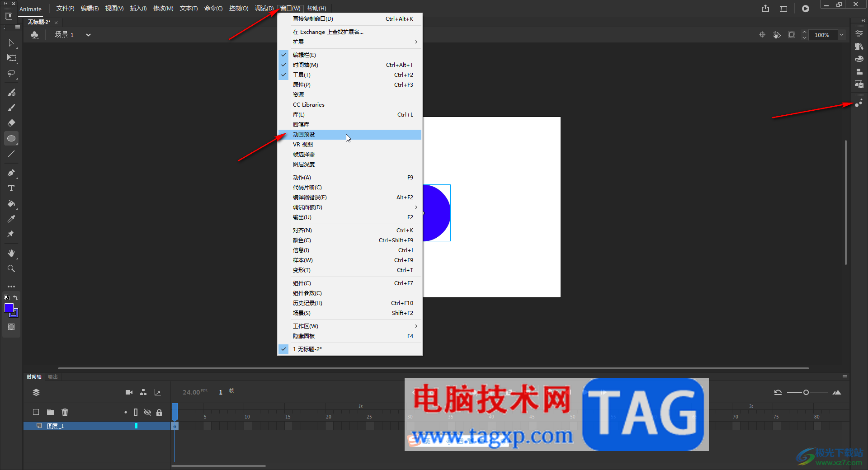Choose 隐藏面板 from the menu
868x470 pixels.
350,336
